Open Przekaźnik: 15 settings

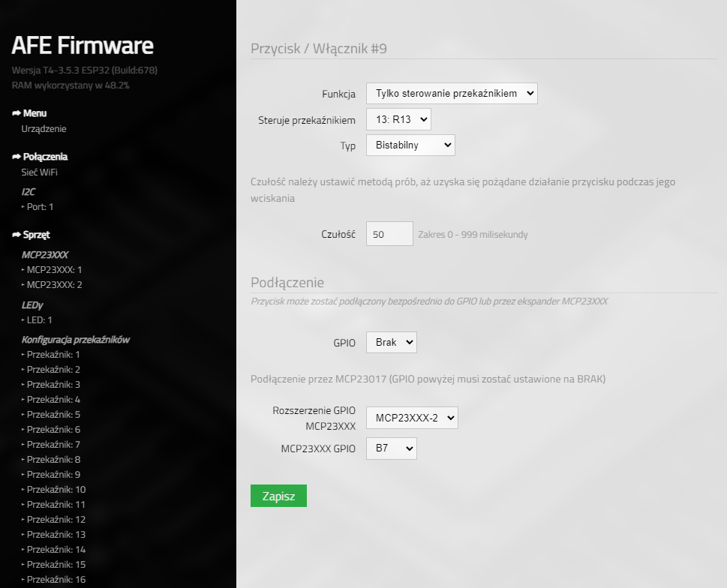[56, 564]
